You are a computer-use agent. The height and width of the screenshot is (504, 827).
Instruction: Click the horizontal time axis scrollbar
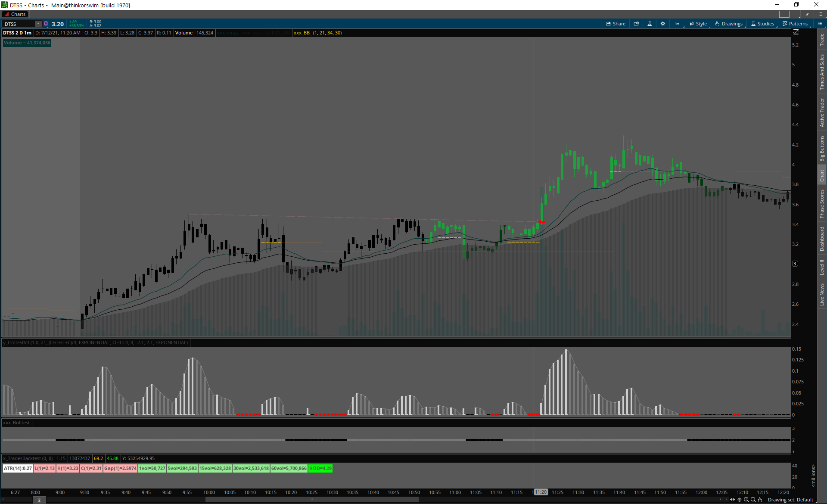(x=312, y=500)
